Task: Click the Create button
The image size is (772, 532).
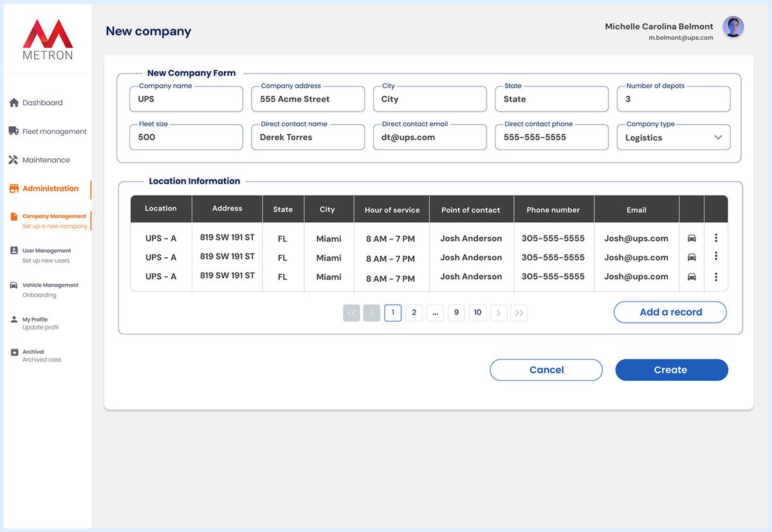Action: point(672,370)
